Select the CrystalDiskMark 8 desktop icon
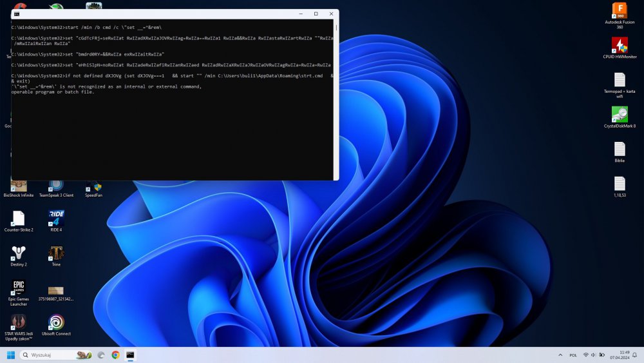 point(619,115)
